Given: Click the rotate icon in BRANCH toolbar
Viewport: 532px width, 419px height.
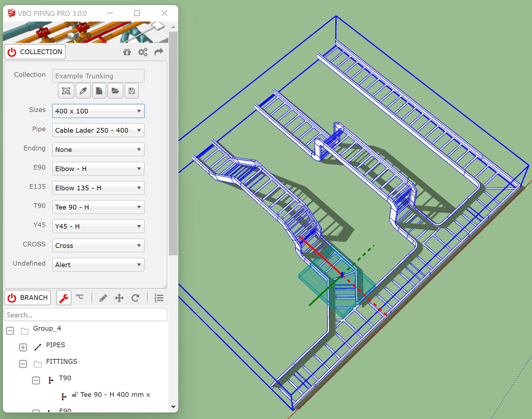Looking at the screenshot, I should click(x=136, y=298).
